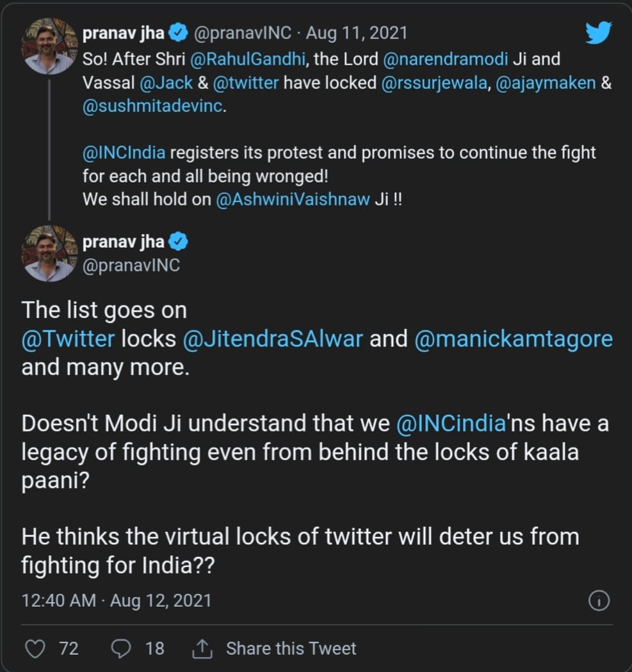Viewport: 632px width, 672px height.
Task: Open the @sushmitadevinc mention
Action: click(153, 106)
